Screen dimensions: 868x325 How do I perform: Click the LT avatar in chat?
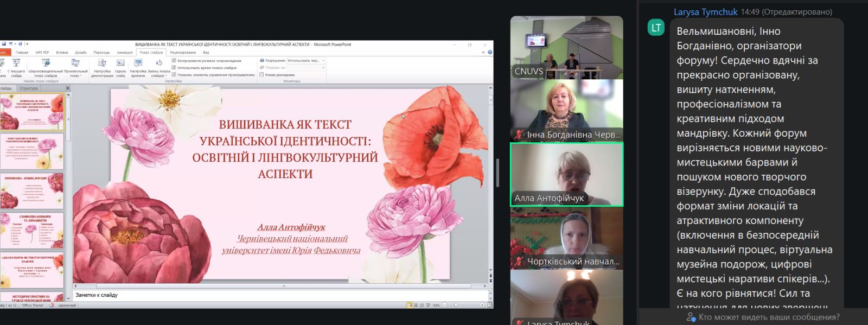pos(656,28)
